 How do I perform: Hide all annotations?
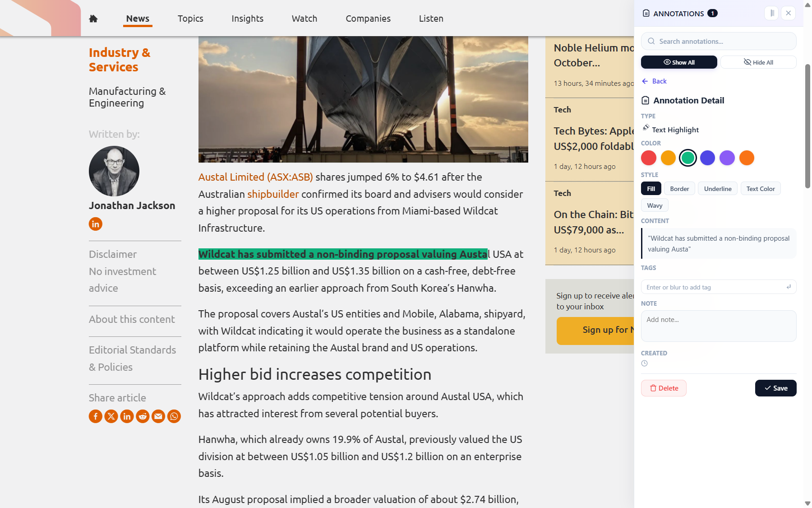[758, 62]
